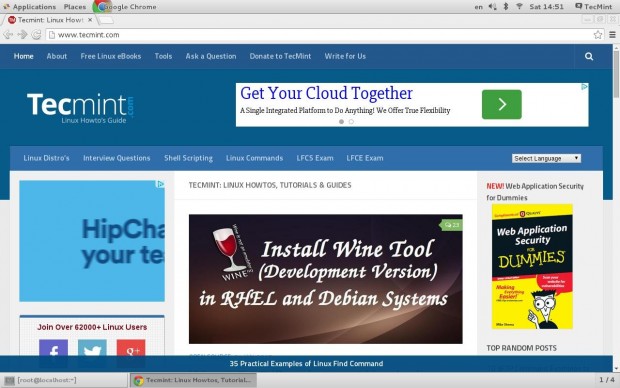Viewport: 620px width, 388px height.
Task: Open '35 Practical Examples of Linux Find Command'
Action: 306,363
